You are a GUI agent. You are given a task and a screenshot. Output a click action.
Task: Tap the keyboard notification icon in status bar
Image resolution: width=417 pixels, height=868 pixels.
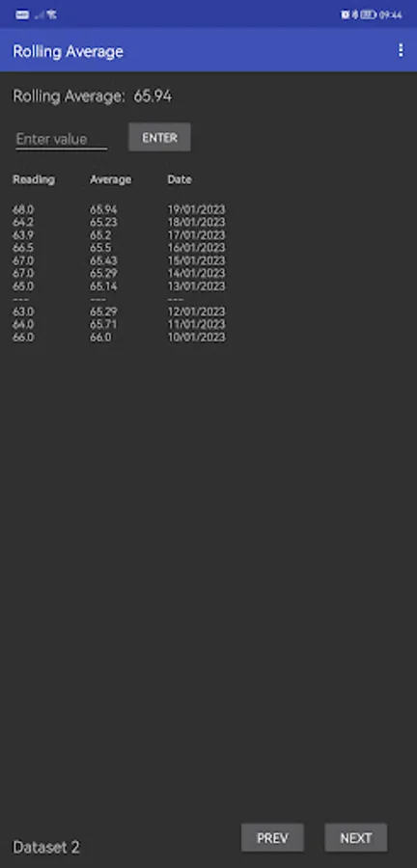coord(23,14)
